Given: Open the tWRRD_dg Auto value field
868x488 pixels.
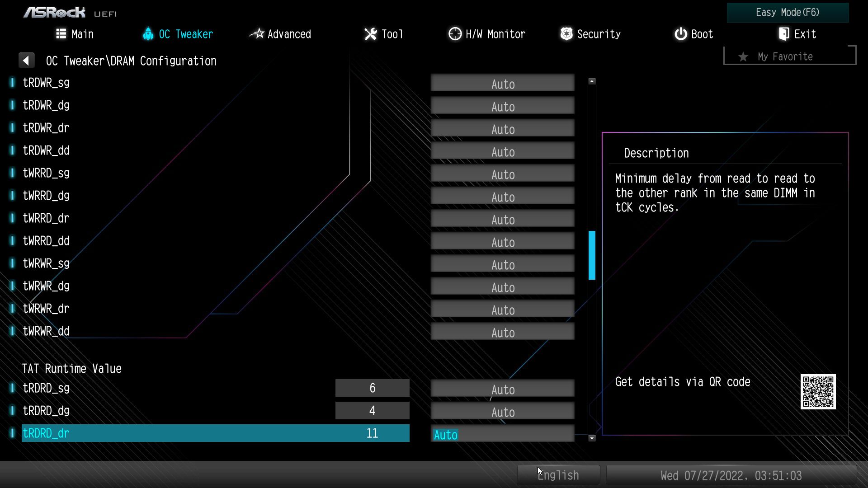Looking at the screenshot, I should point(502,197).
